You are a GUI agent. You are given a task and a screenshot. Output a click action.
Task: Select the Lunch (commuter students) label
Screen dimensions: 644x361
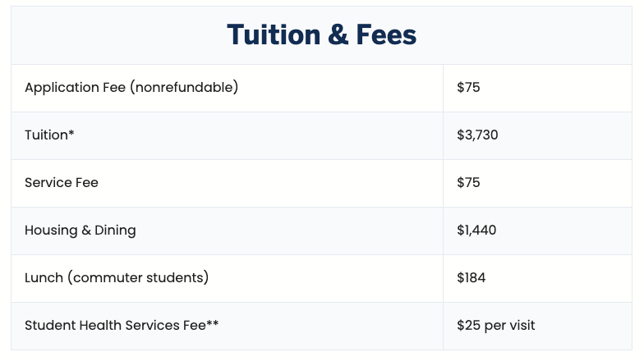tap(117, 277)
